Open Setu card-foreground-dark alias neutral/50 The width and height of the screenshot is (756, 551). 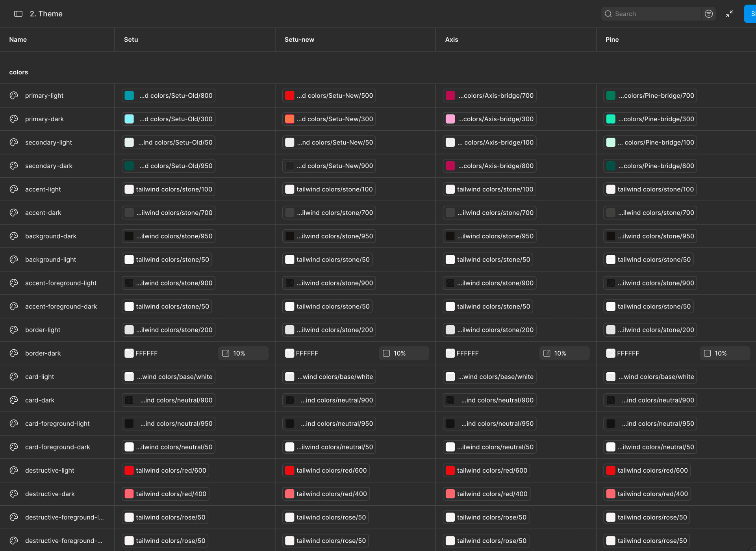tap(169, 447)
